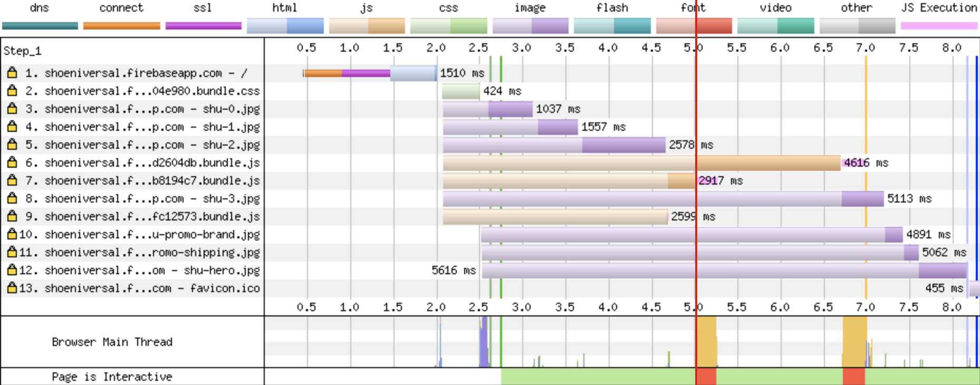Image resolution: width=980 pixels, height=385 pixels.
Task: Click the 1037 ms shu-0.jpg bar
Action: 488,109
